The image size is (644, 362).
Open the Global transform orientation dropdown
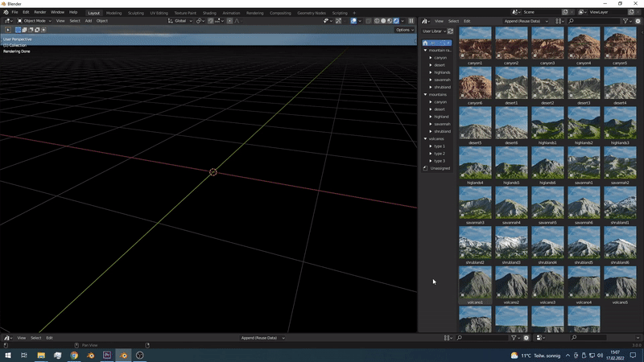180,21
